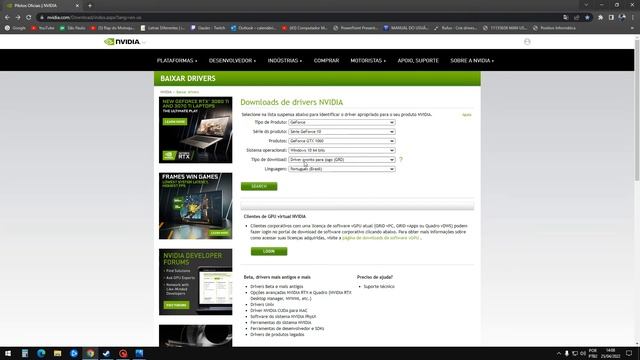Expand the Série do produto dropdown
The image size is (640, 360).
[x=342, y=132]
